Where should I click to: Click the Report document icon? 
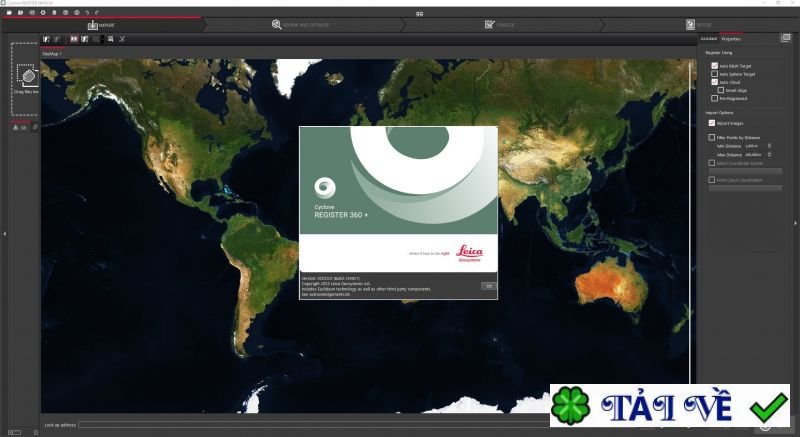pos(690,24)
